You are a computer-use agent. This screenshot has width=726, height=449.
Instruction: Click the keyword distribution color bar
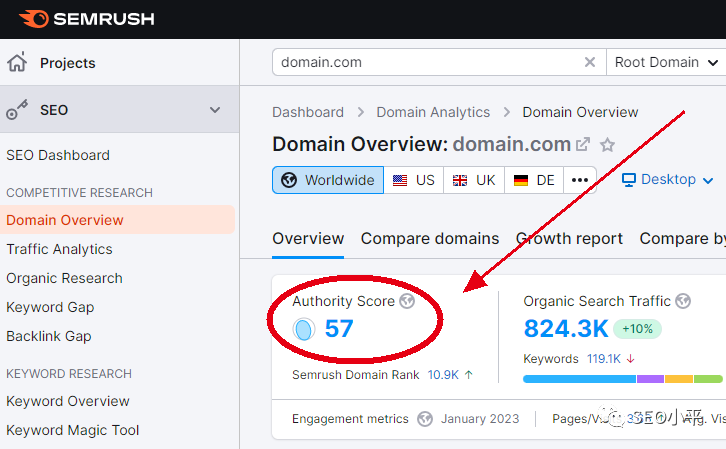coord(623,379)
